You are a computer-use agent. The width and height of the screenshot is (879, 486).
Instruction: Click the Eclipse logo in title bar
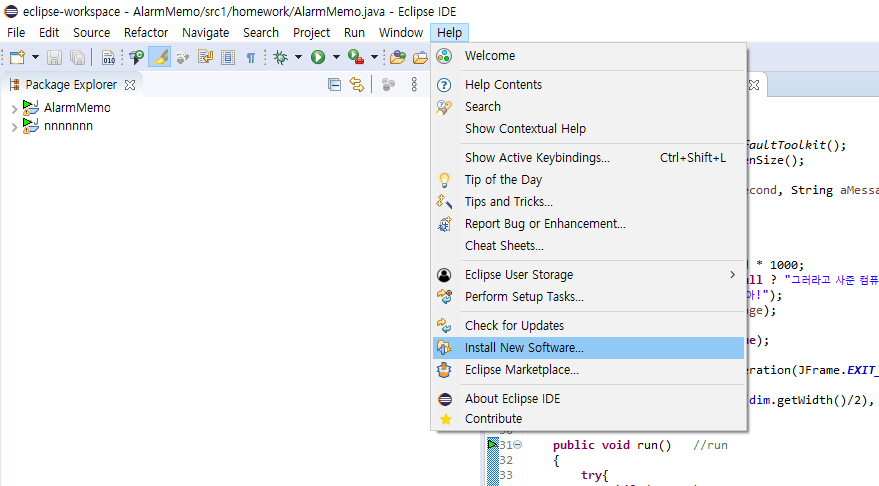[11, 11]
